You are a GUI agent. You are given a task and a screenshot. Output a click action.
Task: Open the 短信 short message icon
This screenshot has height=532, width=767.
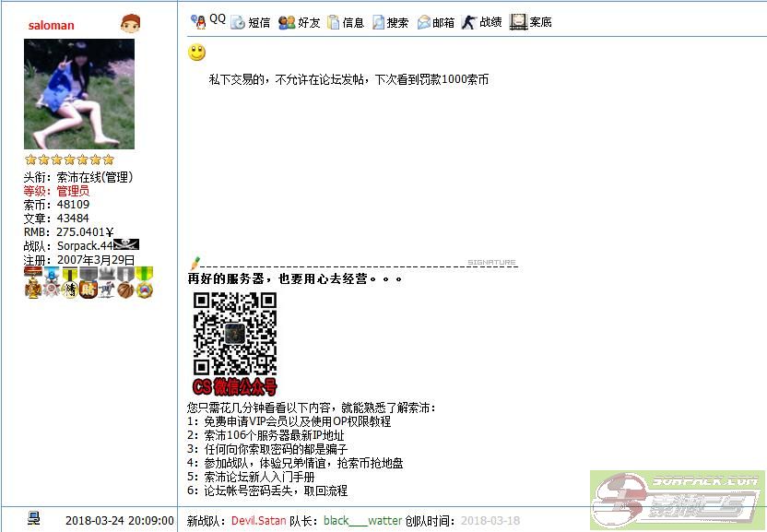click(x=238, y=22)
